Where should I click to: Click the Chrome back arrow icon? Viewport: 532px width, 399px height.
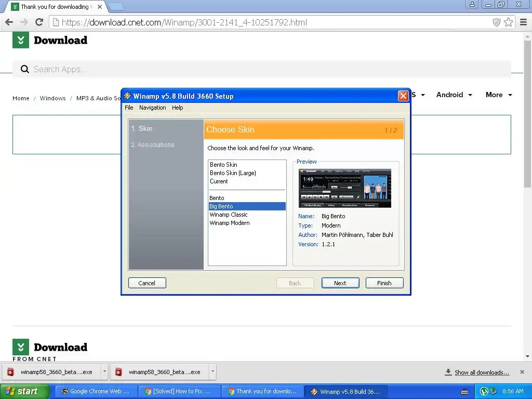pyautogui.click(x=9, y=22)
